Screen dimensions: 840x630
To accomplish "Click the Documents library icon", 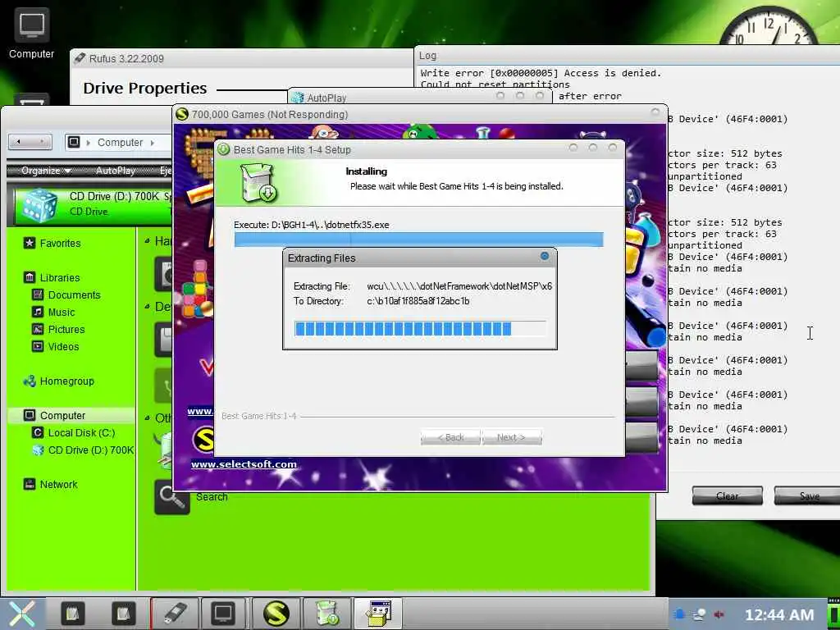I will [38, 294].
